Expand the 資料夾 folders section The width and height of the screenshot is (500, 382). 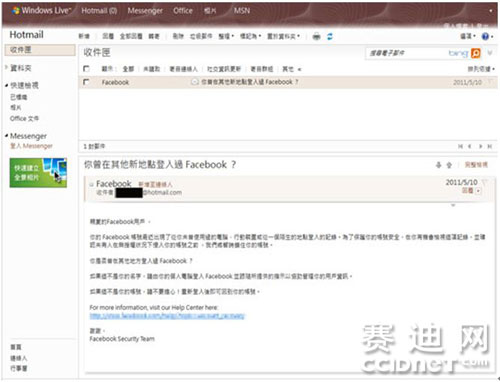tap(7, 68)
